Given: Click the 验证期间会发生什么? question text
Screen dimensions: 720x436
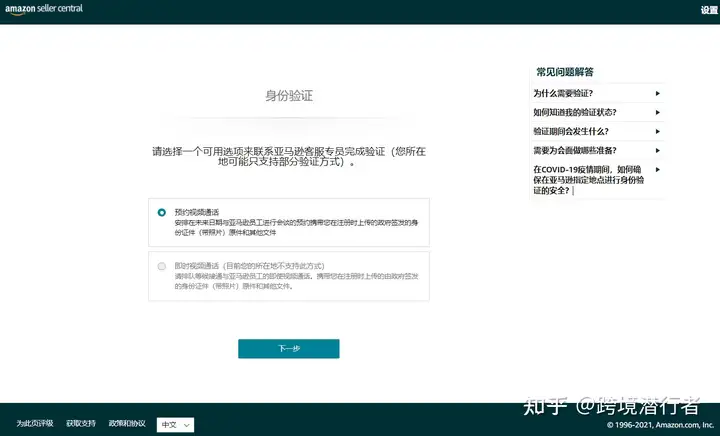Looking at the screenshot, I should [571, 132].
